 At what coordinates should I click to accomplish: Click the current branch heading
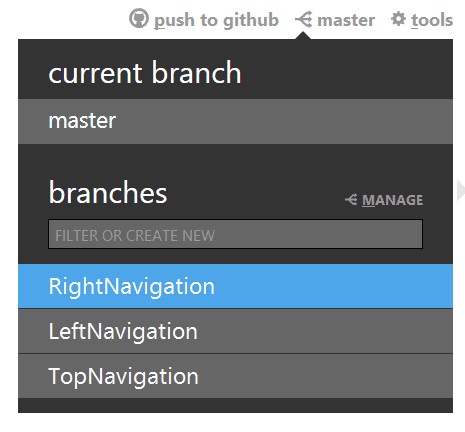click(145, 73)
